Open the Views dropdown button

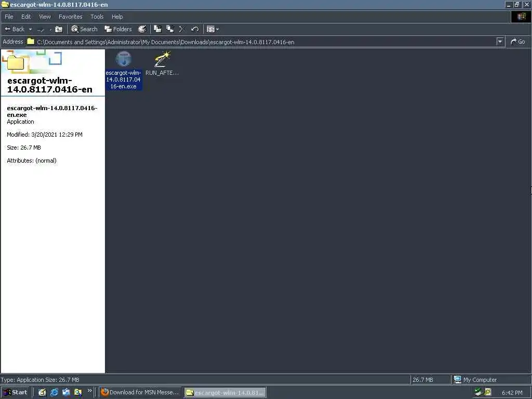coord(212,29)
